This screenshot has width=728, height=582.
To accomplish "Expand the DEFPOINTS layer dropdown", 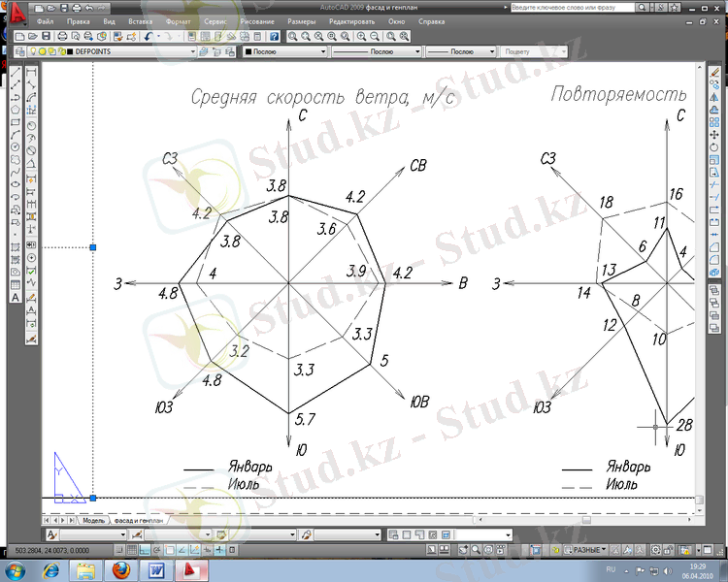I will click(x=192, y=51).
